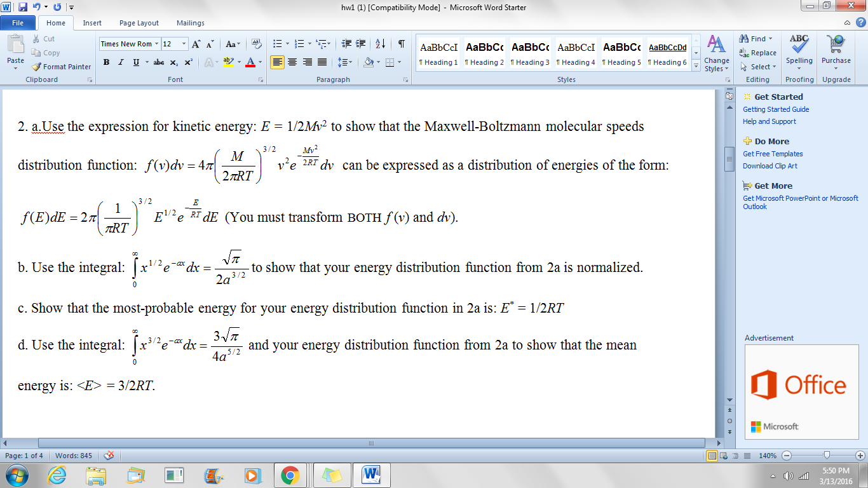868x488 pixels.
Task: Expand the font size dropdown
Action: (184, 44)
